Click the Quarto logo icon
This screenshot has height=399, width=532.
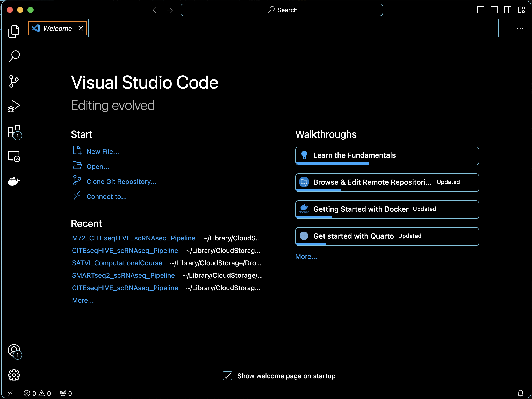[304, 236]
